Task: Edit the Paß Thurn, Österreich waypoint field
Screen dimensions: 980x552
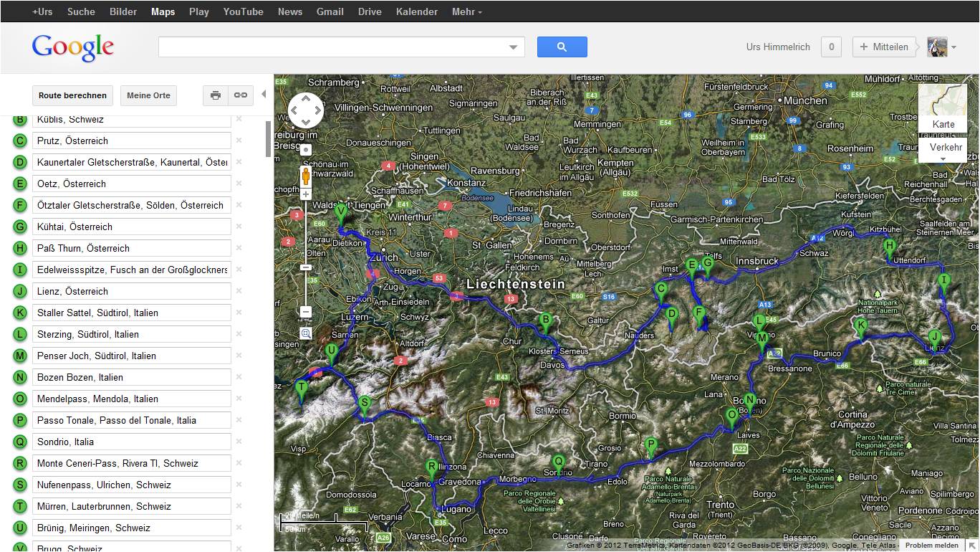Action: click(x=131, y=248)
